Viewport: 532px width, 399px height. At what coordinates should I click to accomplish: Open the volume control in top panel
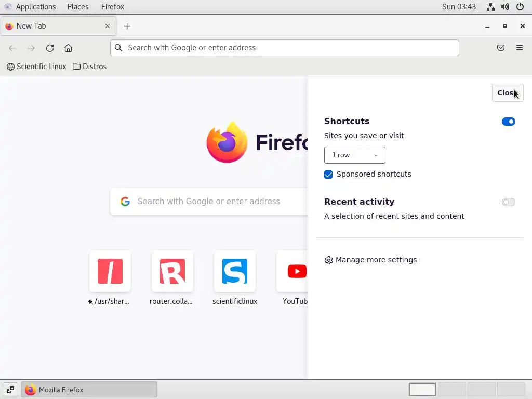click(505, 7)
